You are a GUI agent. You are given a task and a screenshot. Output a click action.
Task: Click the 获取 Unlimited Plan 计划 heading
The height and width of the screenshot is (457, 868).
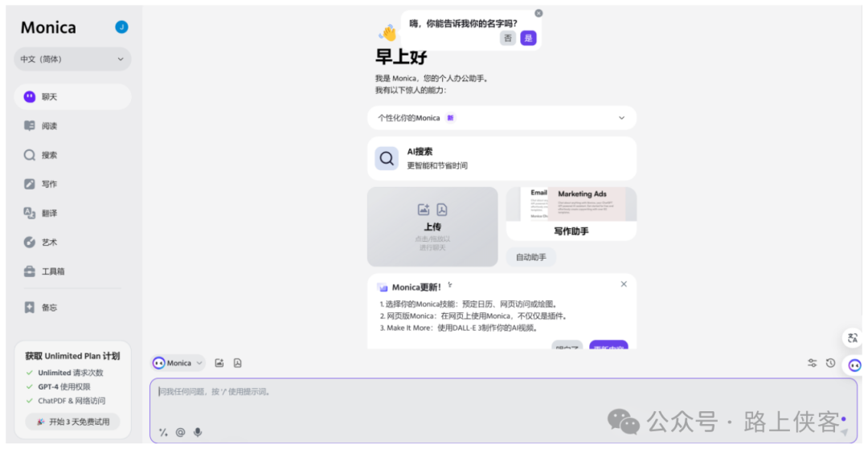72,356
